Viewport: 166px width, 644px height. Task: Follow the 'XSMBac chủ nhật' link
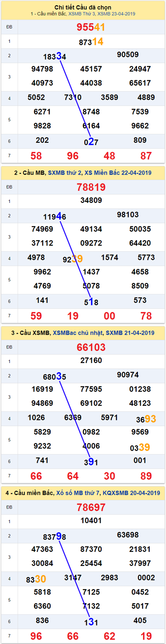[x=77, y=333]
